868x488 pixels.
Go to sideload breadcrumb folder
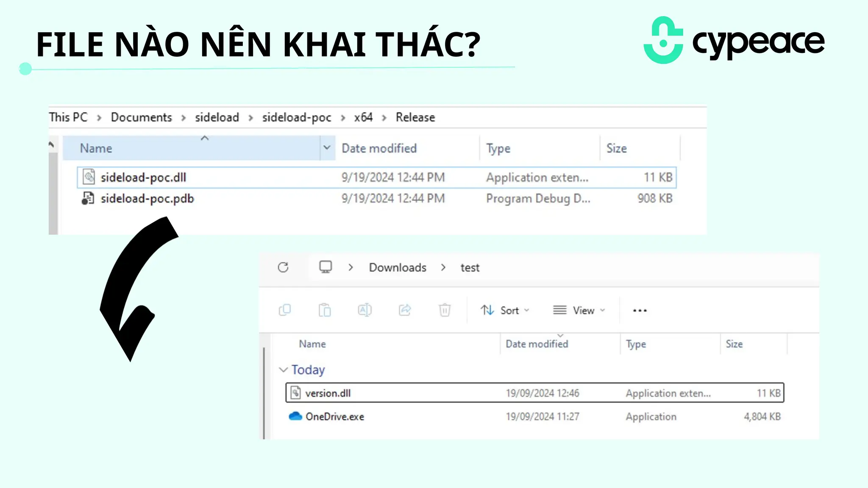pyautogui.click(x=217, y=117)
